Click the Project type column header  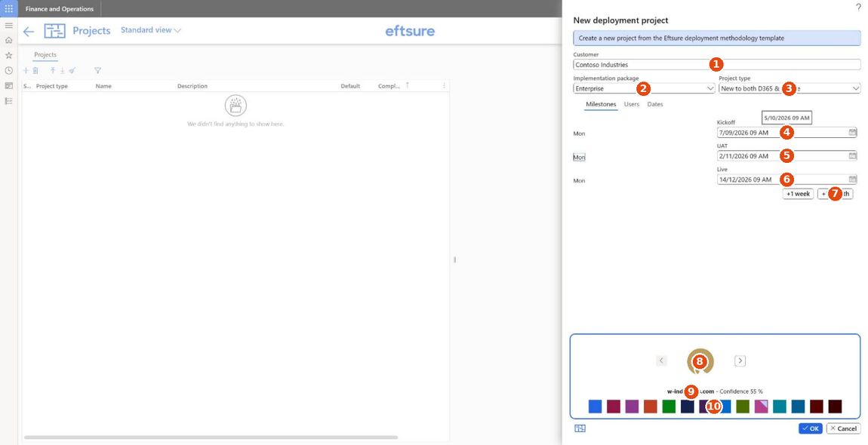pyautogui.click(x=52, y=86)
